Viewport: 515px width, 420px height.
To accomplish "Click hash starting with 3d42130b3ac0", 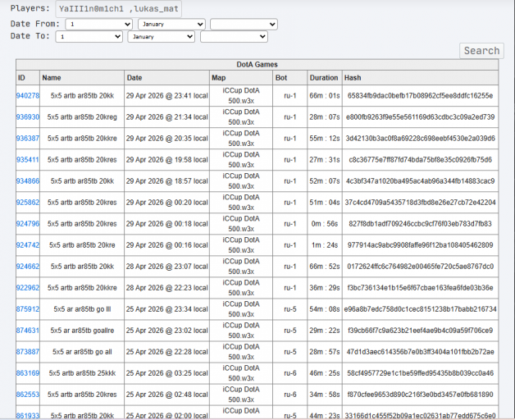I will click(420, 139).
